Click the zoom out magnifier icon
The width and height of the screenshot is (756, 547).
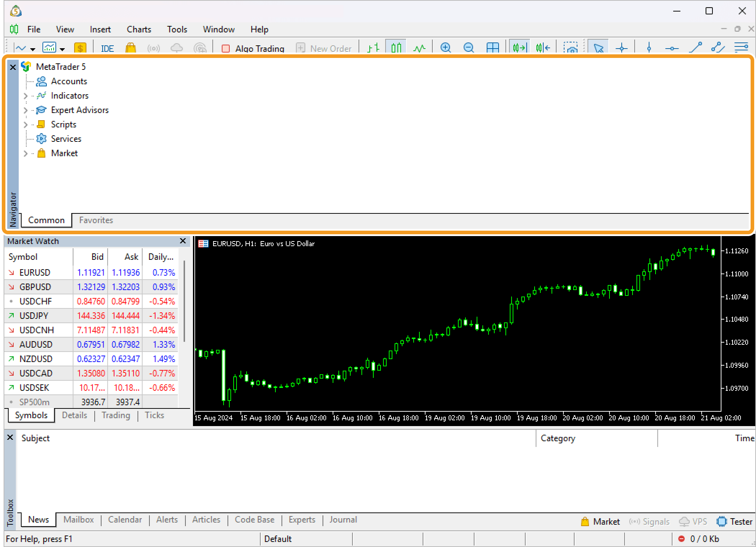point(469,48)
